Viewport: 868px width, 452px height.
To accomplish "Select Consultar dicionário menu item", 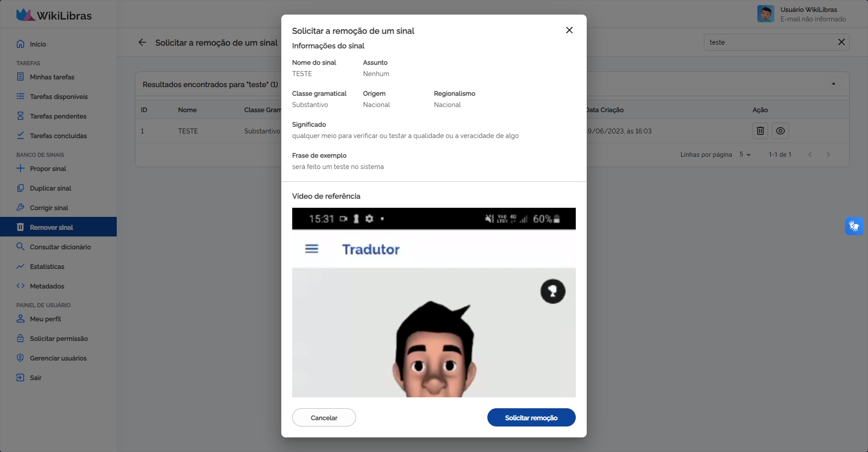I will click(x=60, y=247).
